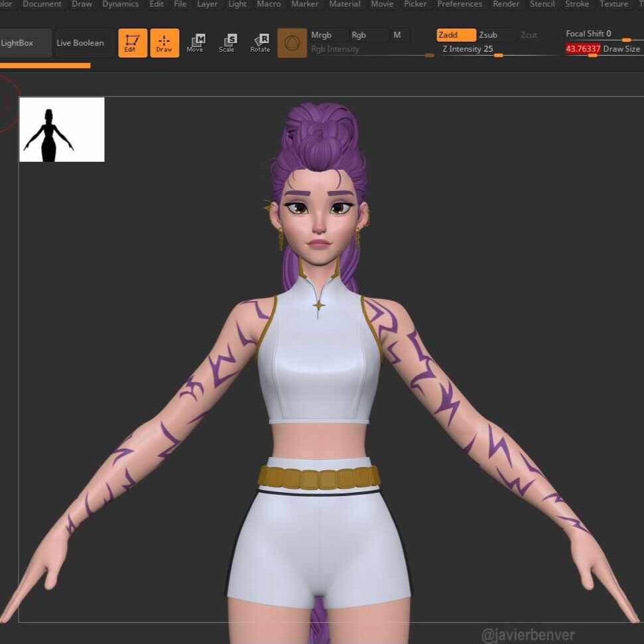Screen dimensions: 644x644
Task: Open the LightBox browser
Action: point(25,42)
